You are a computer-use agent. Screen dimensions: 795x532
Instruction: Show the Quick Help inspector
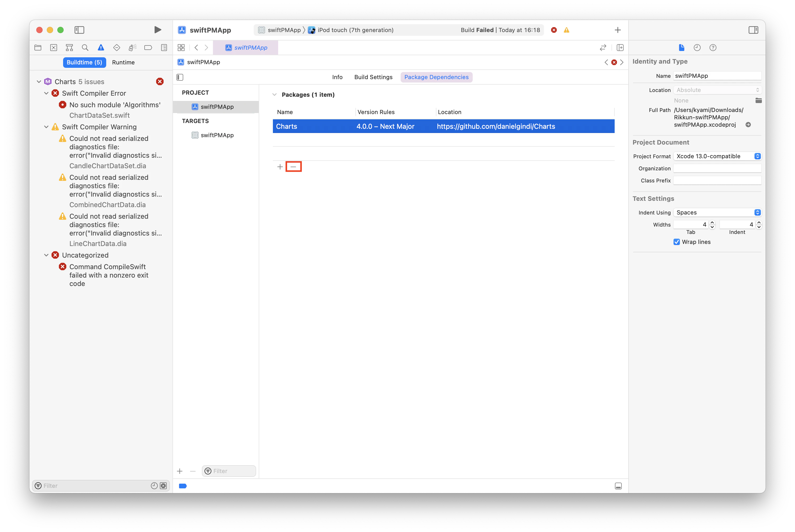point(713,48)
